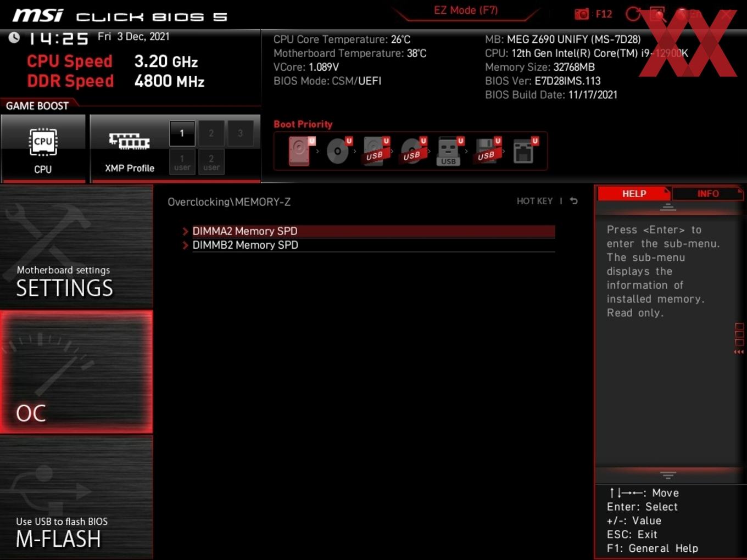Enable Game Boost CPU button

point(43,148)
